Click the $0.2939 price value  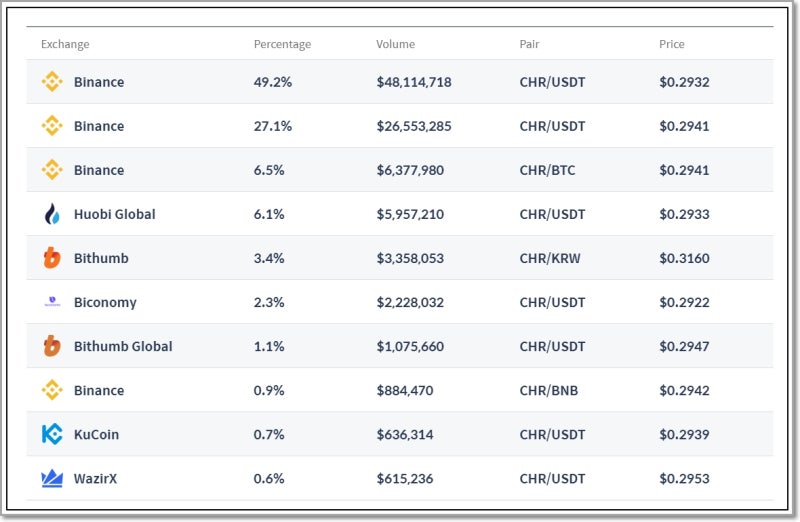pos(684,435)
